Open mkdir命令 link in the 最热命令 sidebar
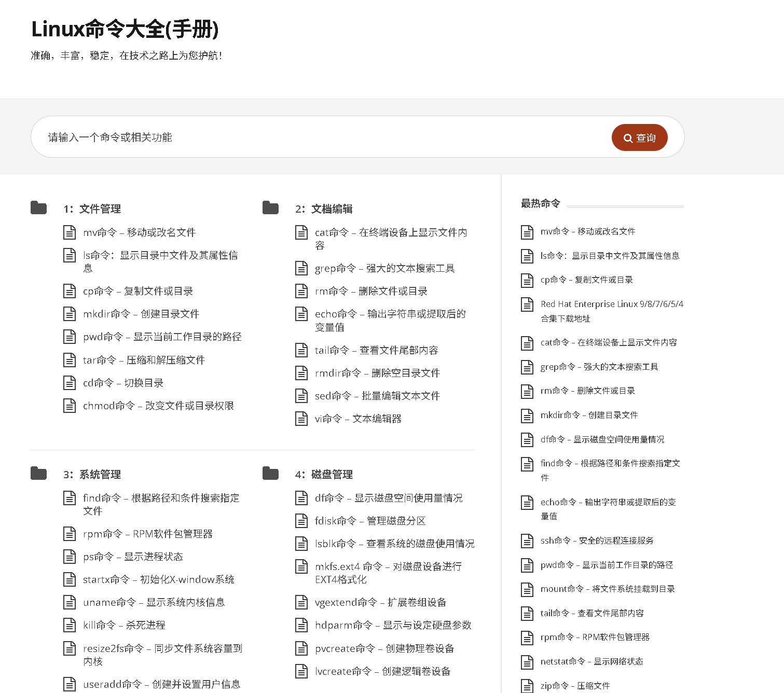The width and height of the screenshot is (784, 693). coord(589,415)
